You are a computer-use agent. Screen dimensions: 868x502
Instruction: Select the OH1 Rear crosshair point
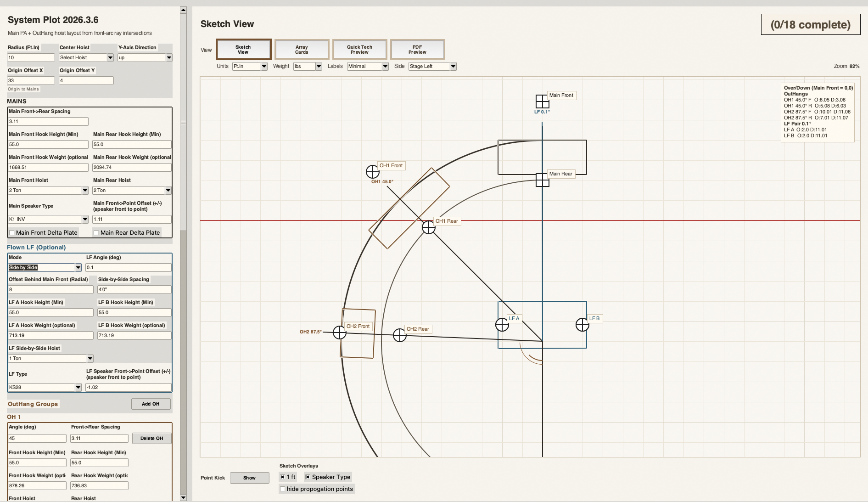click(x=428, y=227)
